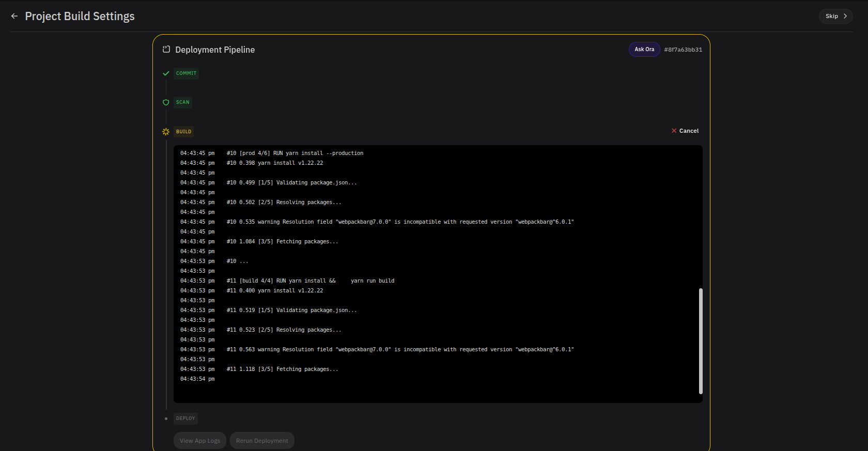Click the Rerun Deployment button
868x451 pixels.
262,441
